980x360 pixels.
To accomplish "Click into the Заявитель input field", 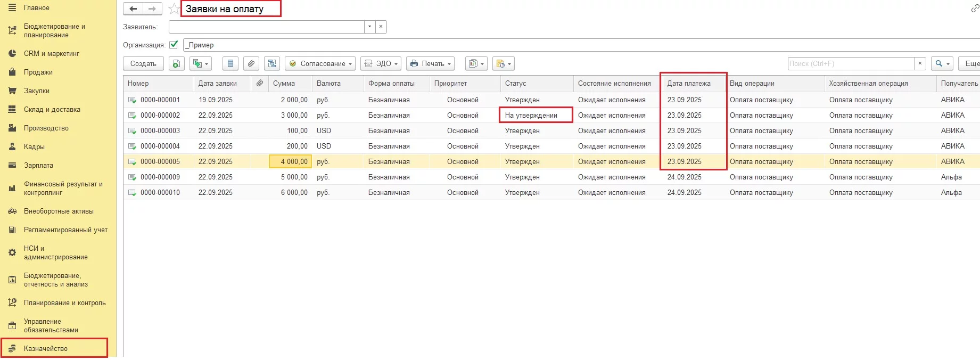I will coord(267,27).
